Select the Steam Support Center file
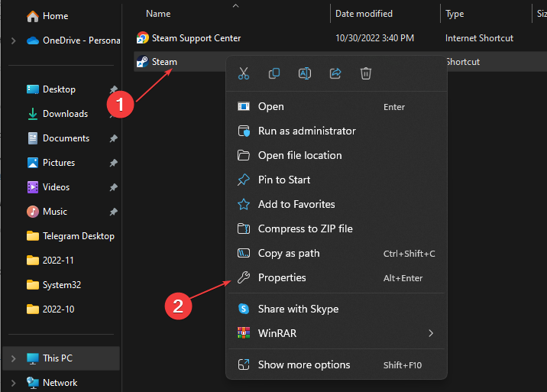This screenshot has width=547, height=392. [196, 38]
